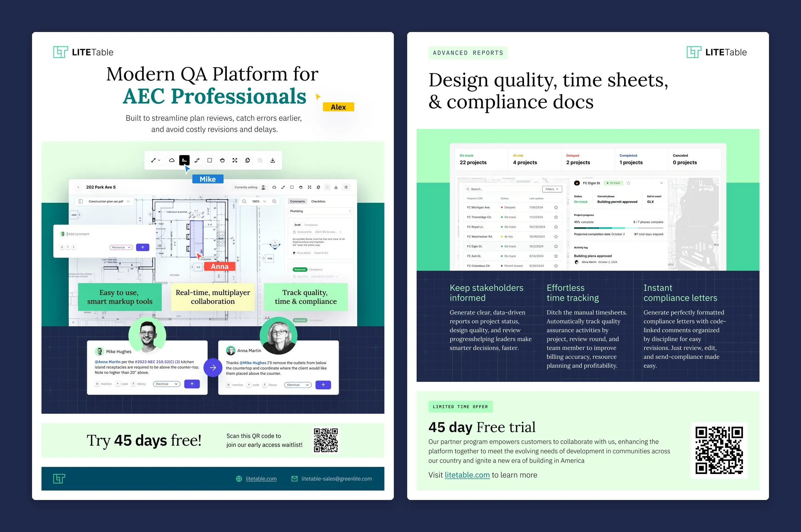Open the line tool dropdown in floating toolbar

156,160
